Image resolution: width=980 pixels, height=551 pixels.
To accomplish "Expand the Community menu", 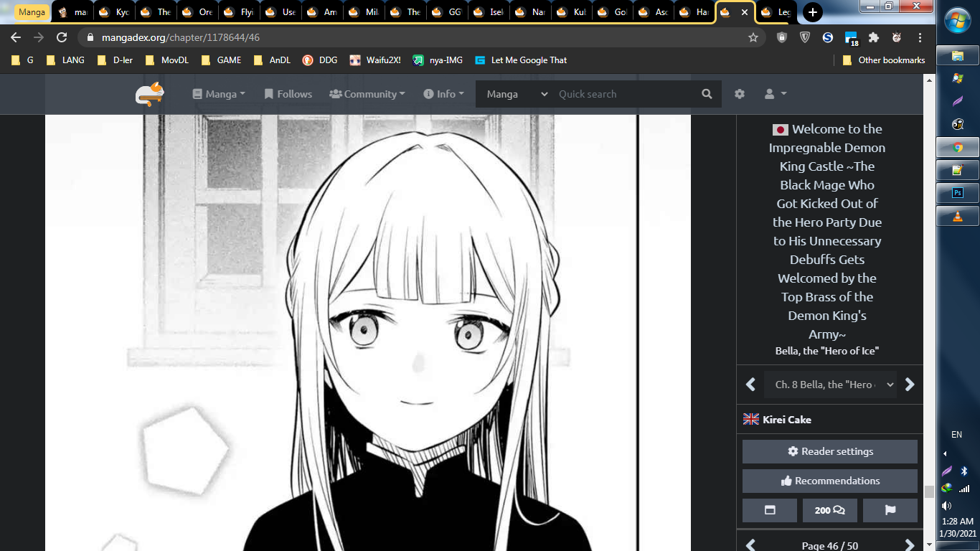I will click(367, 94).
